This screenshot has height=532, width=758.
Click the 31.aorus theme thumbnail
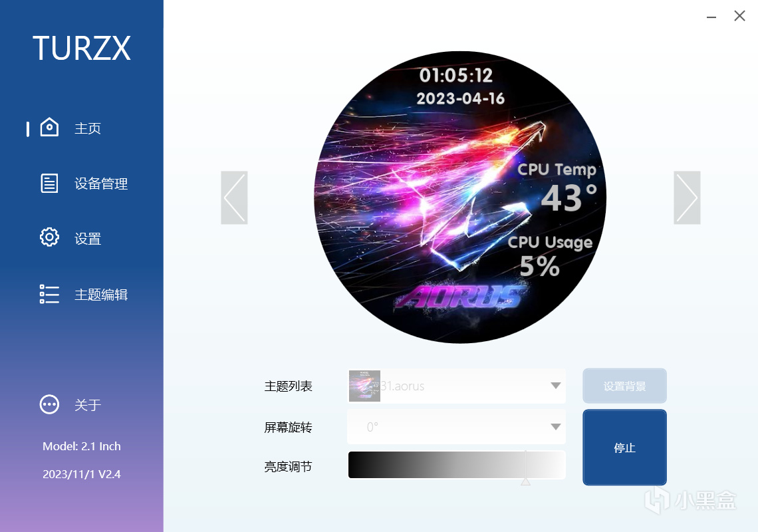point(364,386)
